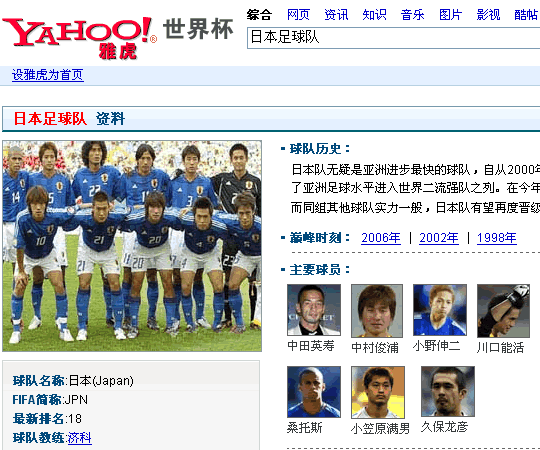Click the 中村俊浦 player photo

tap(377, 311)
